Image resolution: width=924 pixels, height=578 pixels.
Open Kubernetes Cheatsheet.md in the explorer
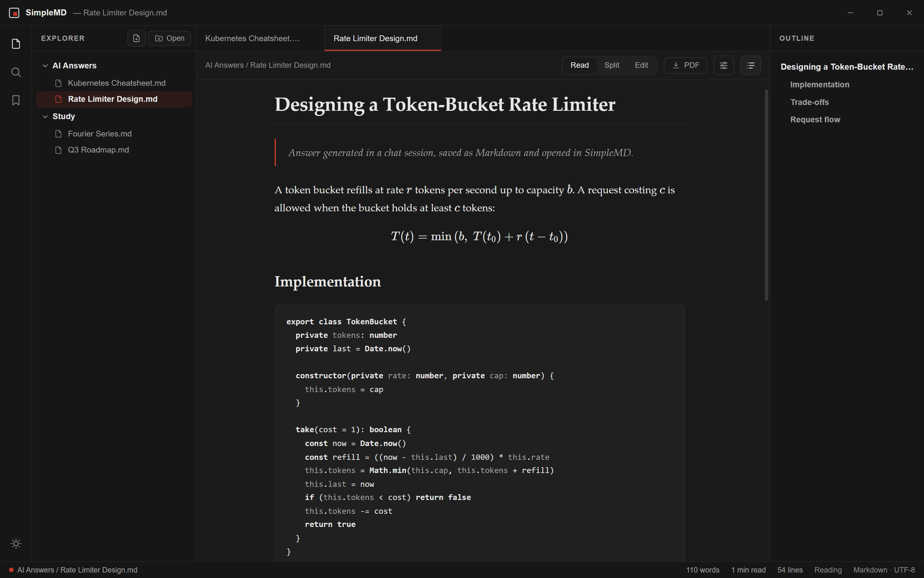pos(114,83)
